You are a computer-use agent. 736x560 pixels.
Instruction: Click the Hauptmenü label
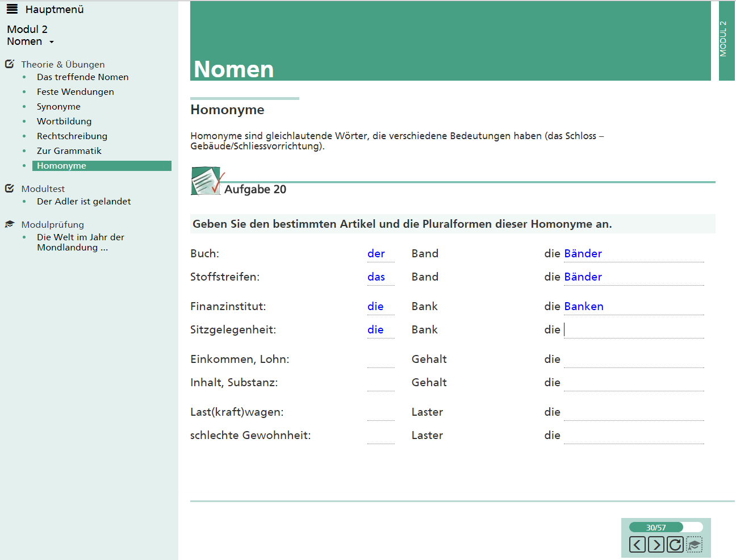[x=55, y=10]
